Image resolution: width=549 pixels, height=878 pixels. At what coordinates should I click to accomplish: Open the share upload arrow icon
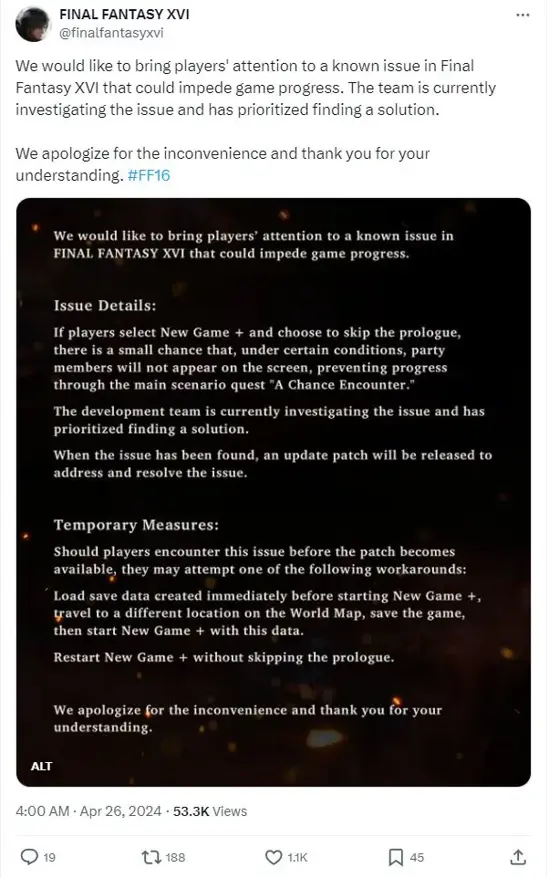click(x=518, y=857)
